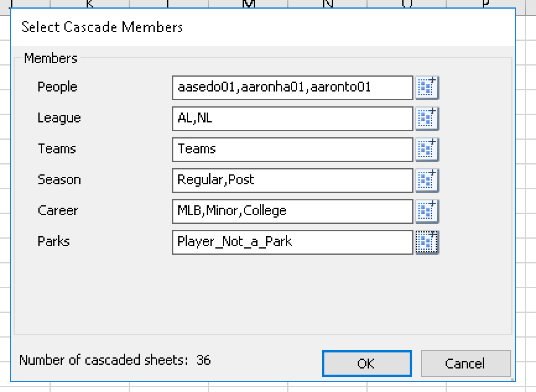The image size is (536, 392).
Task: Click the Number of cascaded sheets text
Action: point(115,360)
